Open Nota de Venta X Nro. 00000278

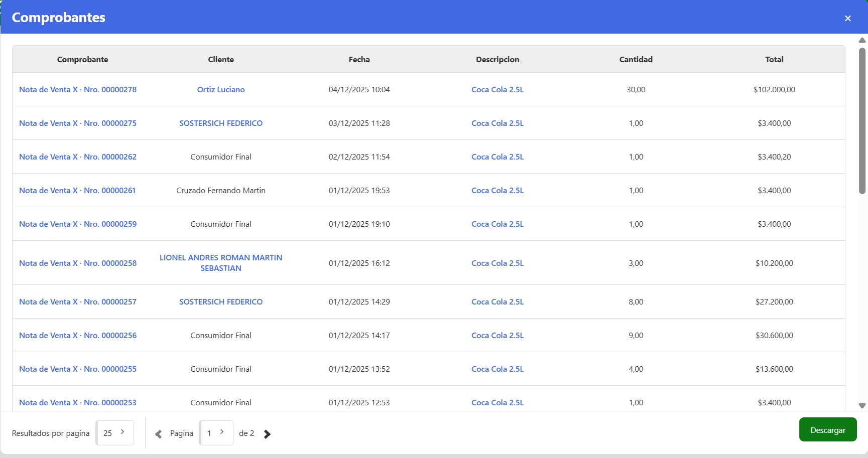[x=78, y=90]
